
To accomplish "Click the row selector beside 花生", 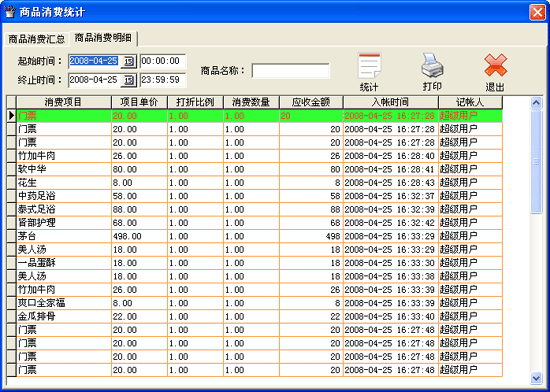I will tap(12, 183).
